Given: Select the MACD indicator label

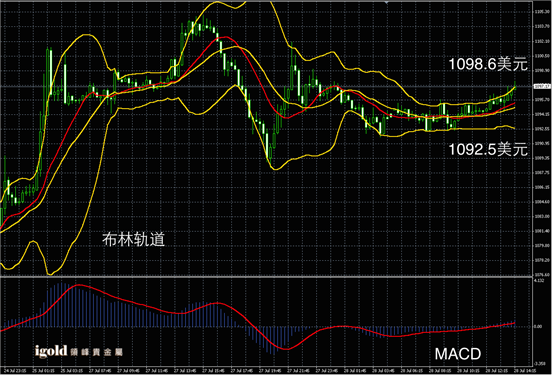Looking at the screenshot, I should click(458, 354).
